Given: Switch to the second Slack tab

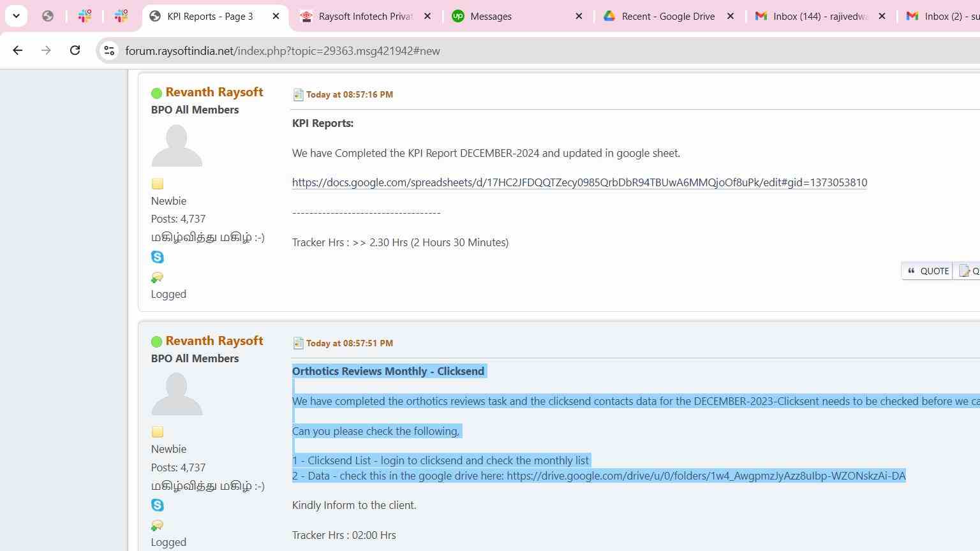Looking at the screenshot, I should 121,17.
